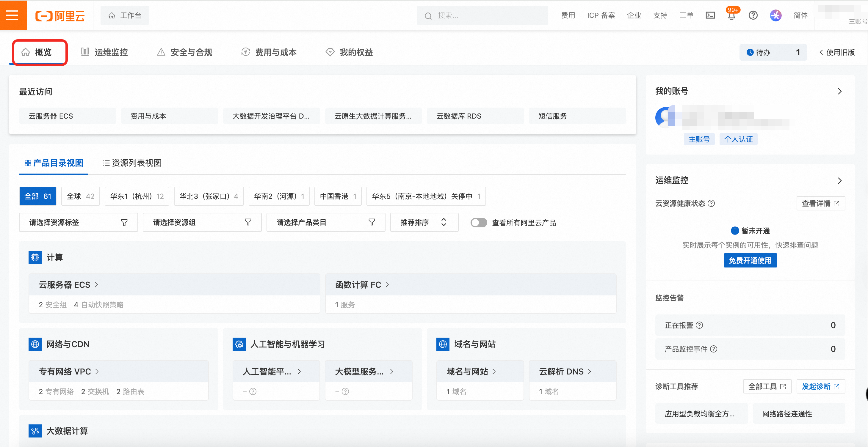Open the notifications bell with 99+ badge
The width and height of the screenshot is (868, 447).
click(731, 16)
